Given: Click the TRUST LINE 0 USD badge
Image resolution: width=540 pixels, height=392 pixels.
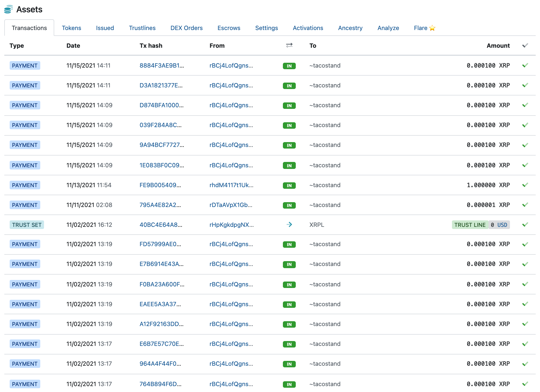Looking at the screenshot, I should (x=480, y=225).
